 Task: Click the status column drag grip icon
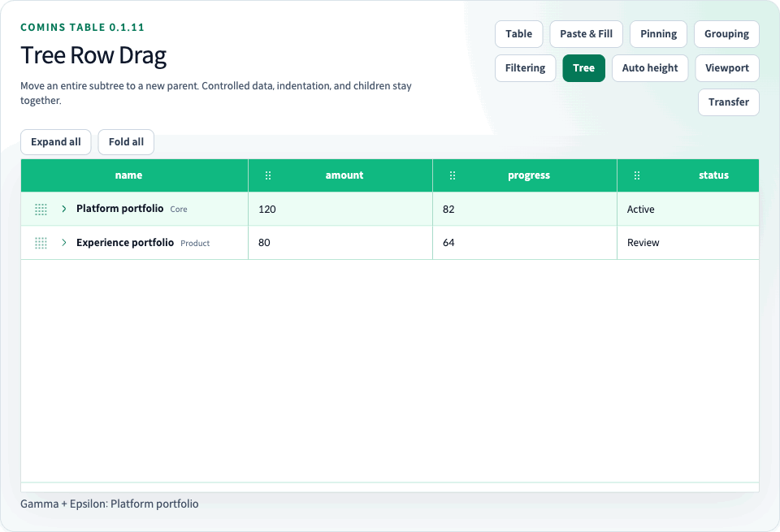[x=637, y=175]
